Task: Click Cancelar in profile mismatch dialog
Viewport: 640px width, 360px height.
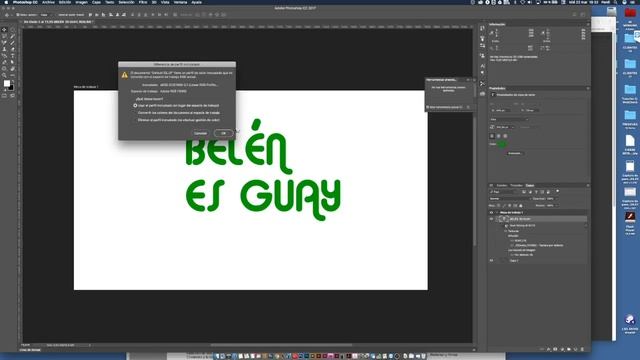Action: [x=200, y=133]
